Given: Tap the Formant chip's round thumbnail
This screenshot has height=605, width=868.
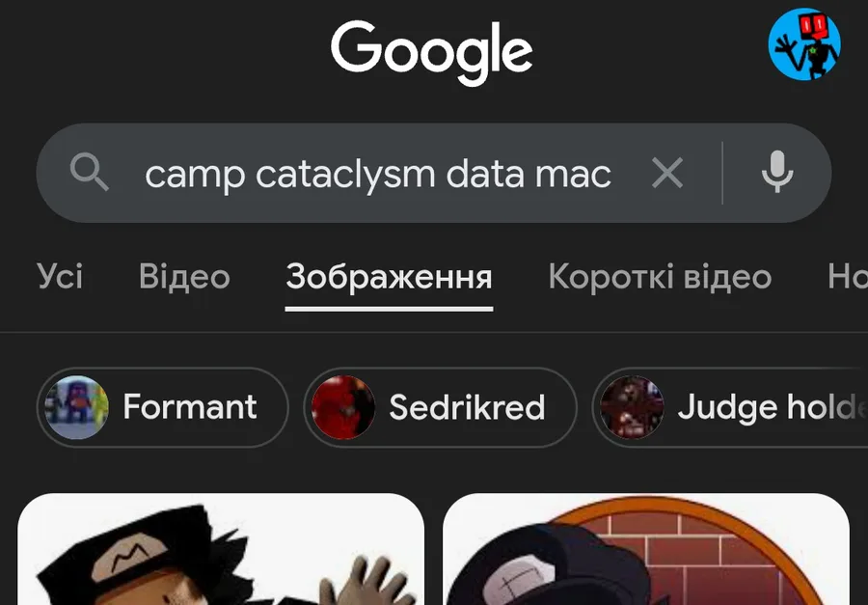Looking at the screenshot, I should [x=76, y=408].
